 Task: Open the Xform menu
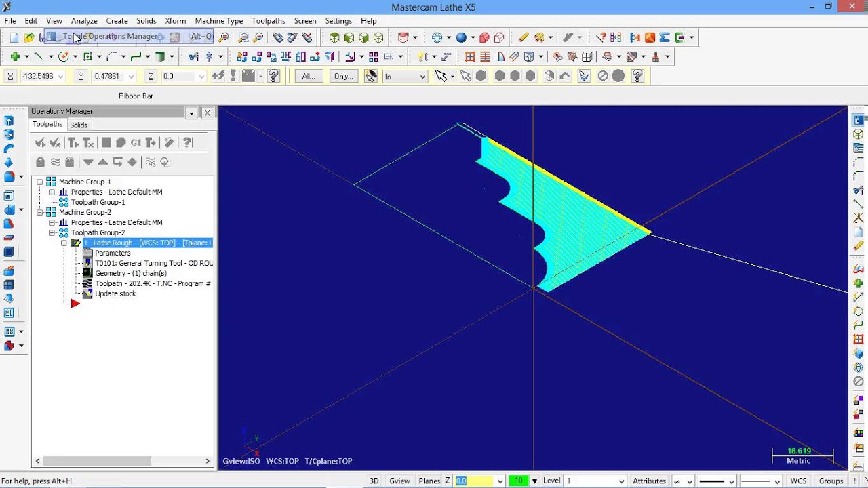[176, 21]
